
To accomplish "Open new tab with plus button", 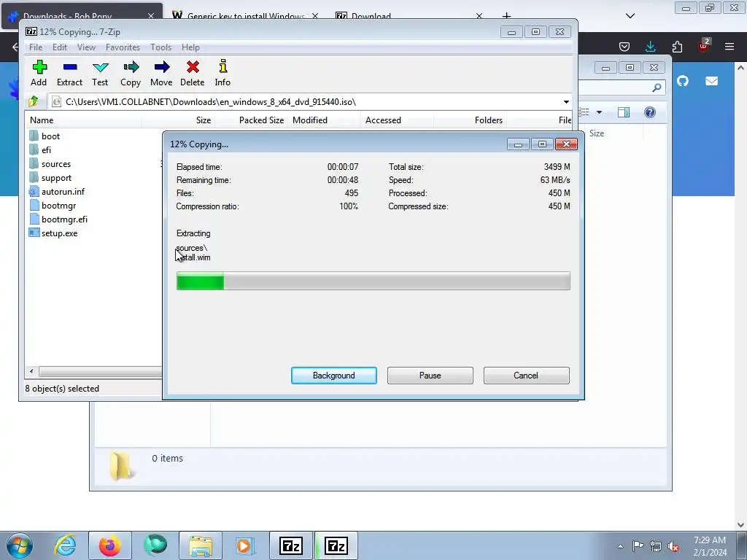I will point(506,16).
